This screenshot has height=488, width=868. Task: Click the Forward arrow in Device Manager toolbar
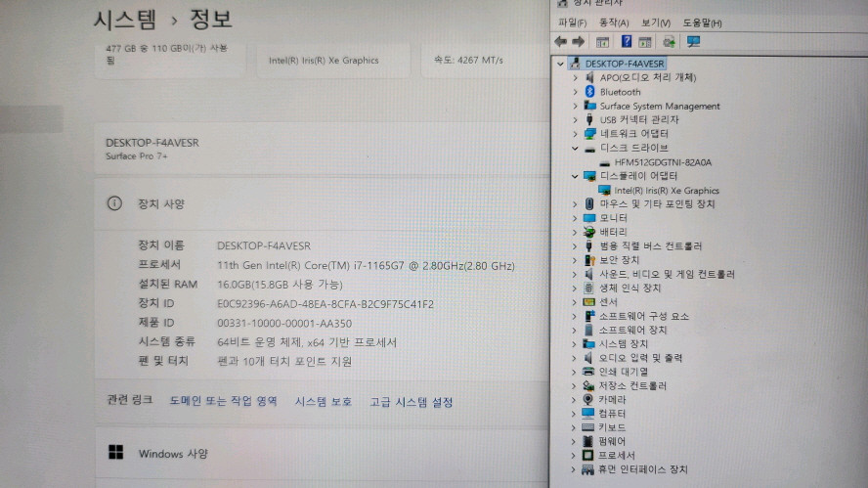coord(578,41)
